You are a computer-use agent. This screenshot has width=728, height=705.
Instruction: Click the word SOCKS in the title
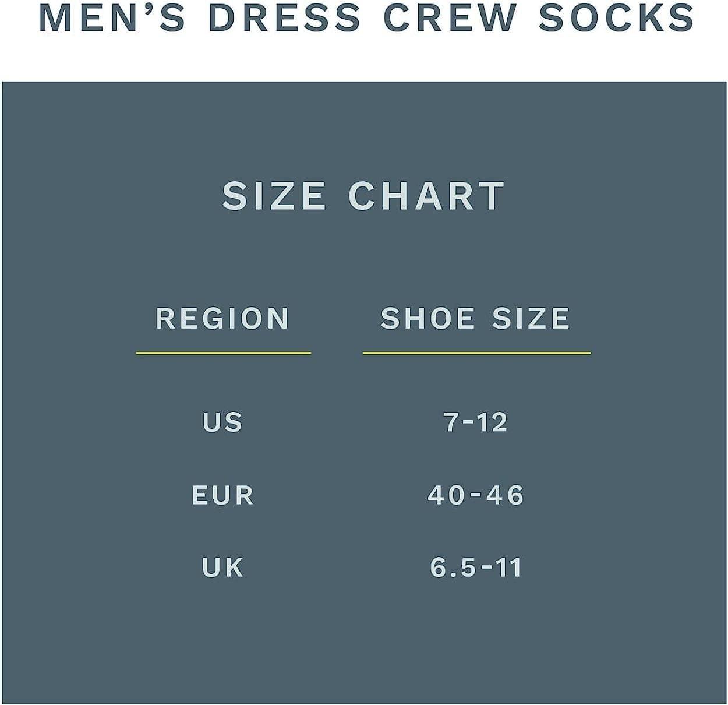coord(616,17)
